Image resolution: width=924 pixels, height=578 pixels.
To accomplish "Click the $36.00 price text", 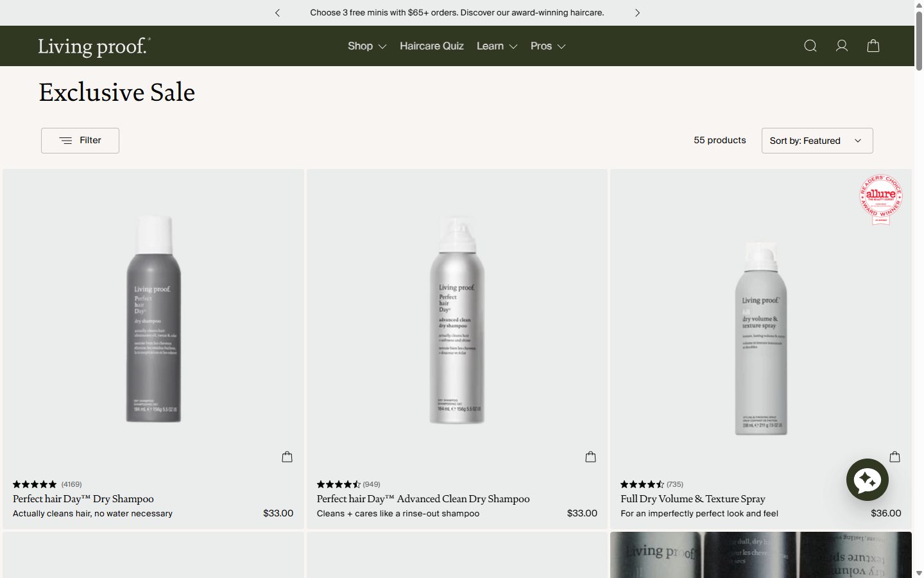I will 886,513.
